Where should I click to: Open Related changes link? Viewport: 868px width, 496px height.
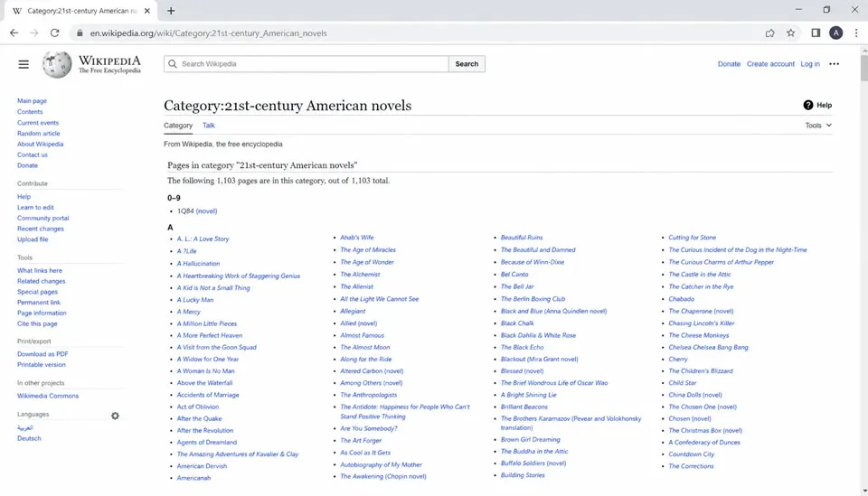41,281
